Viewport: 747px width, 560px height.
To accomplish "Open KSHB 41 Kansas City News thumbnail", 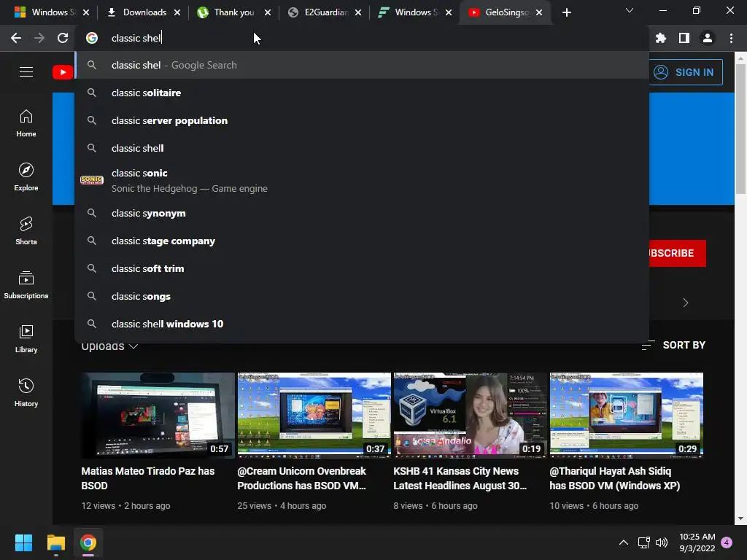I will click(470, 415).
